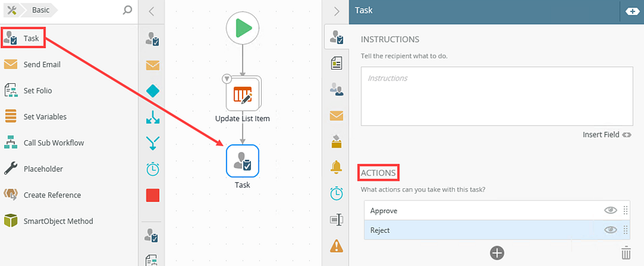
Task: Collapse the configuration panel with right chevron
Action: [x=337, y=12]
